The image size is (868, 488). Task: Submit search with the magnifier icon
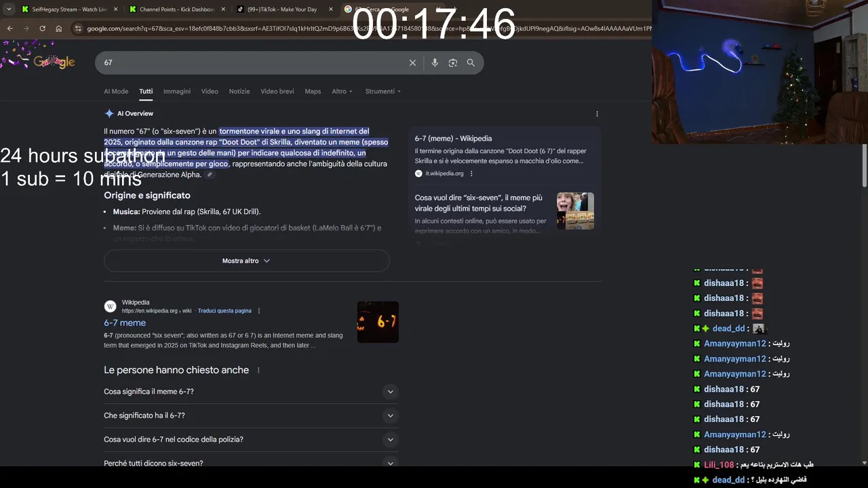point(471,62)
